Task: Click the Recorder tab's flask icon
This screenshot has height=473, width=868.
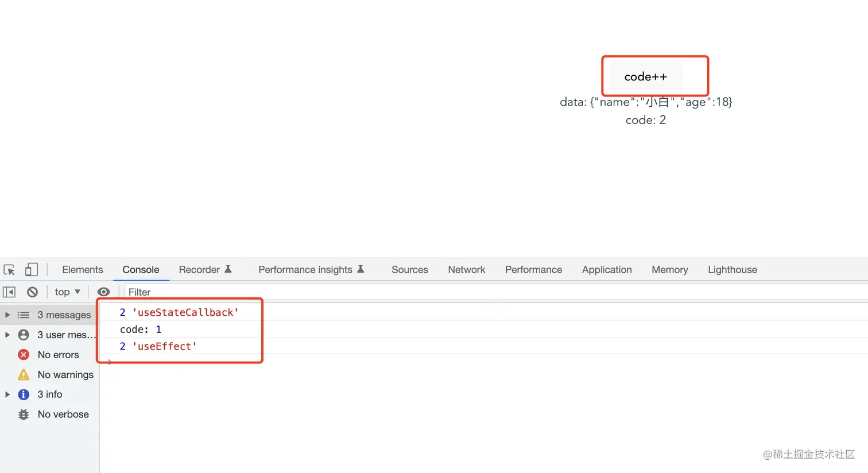Action: pyautogui.click(x=228, y=269)
